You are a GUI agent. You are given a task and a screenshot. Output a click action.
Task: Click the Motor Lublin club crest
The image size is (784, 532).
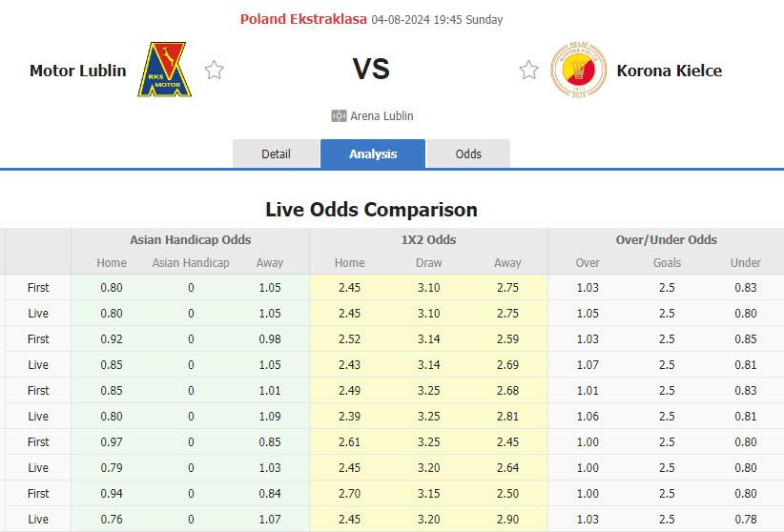pyautogui.click(x=165, y=70)
